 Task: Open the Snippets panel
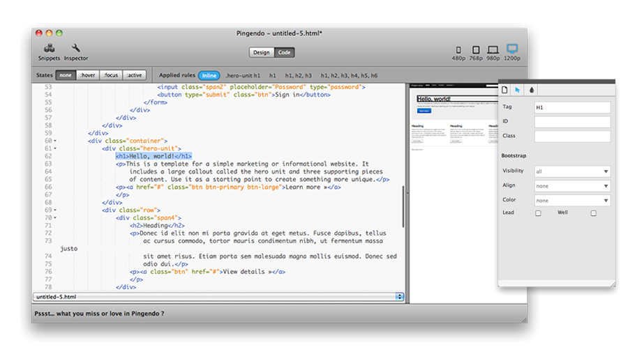pyautogui.click(x=49, y=52)
